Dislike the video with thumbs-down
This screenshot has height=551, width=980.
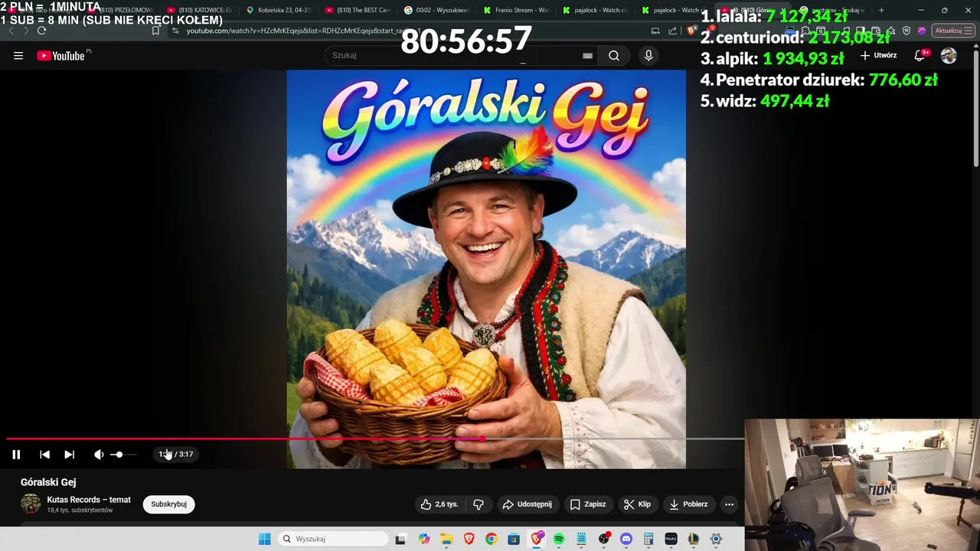pyautogui.click(x=479, y=504)
